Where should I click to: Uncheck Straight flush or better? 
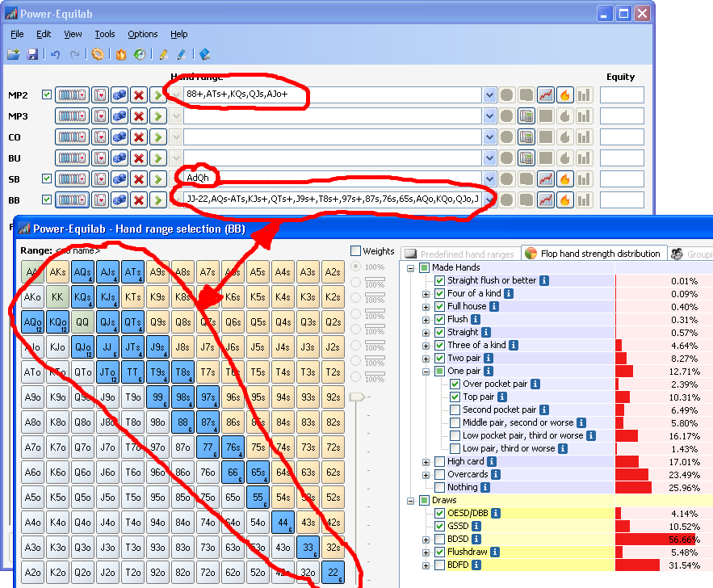pyautogui.click(x=439, y=280)
